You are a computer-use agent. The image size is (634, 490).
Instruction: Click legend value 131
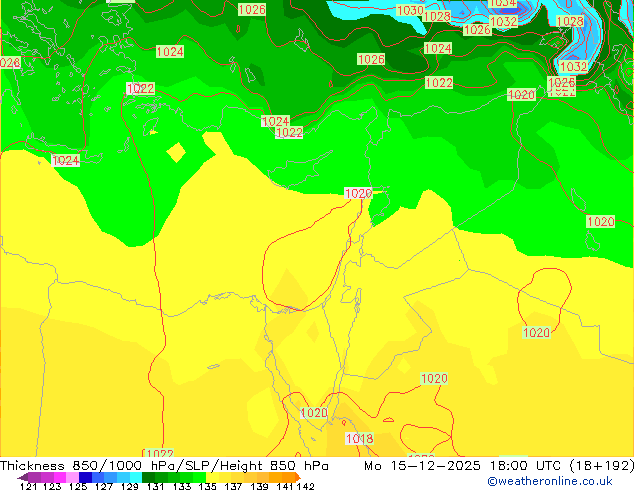[155, 486]
